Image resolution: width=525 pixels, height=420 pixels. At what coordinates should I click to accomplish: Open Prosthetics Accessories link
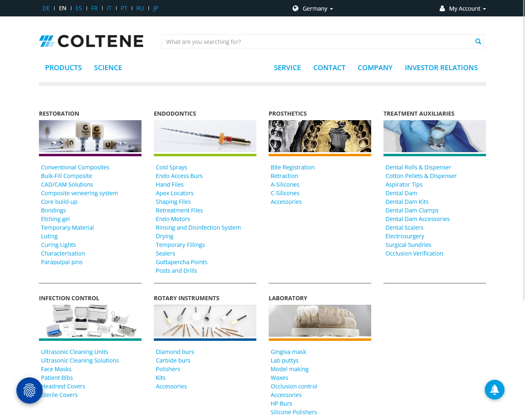[286, 202]
